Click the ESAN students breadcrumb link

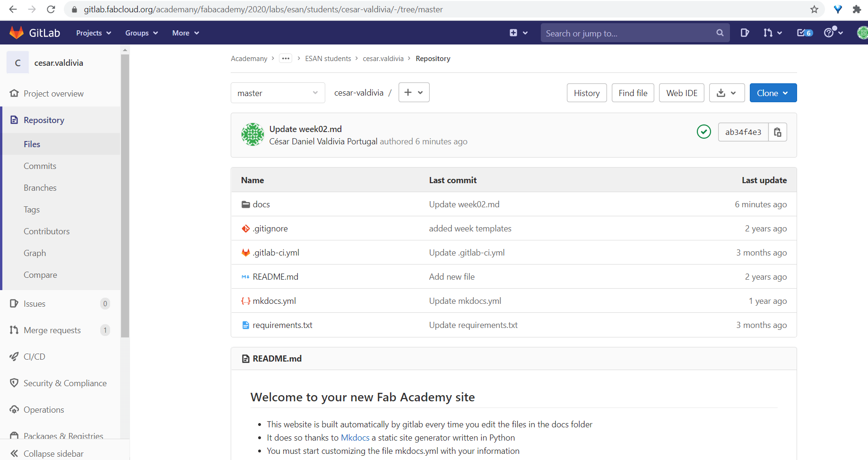click(x=328, y=58)
